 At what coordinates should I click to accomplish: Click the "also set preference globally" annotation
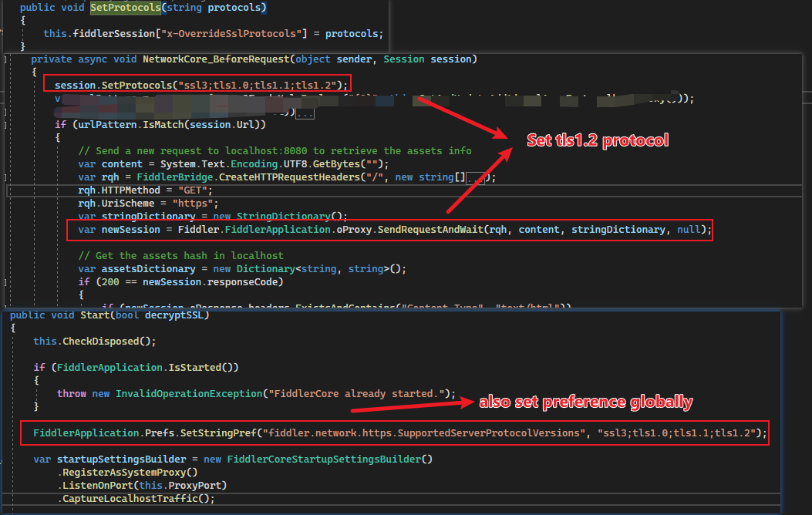coord(585,402)
